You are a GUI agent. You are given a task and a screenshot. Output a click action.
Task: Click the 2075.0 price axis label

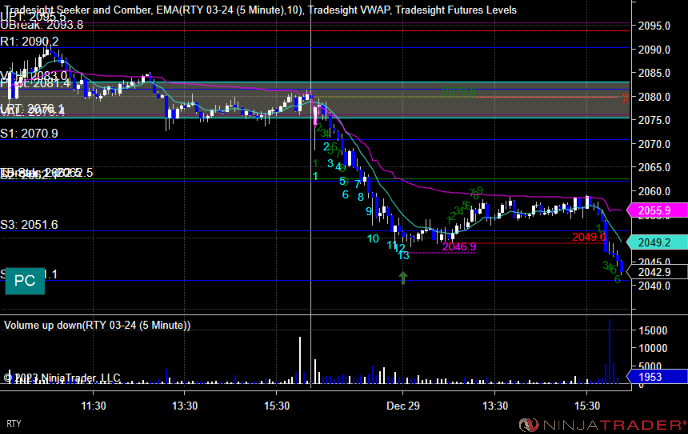tap(654, 120)
